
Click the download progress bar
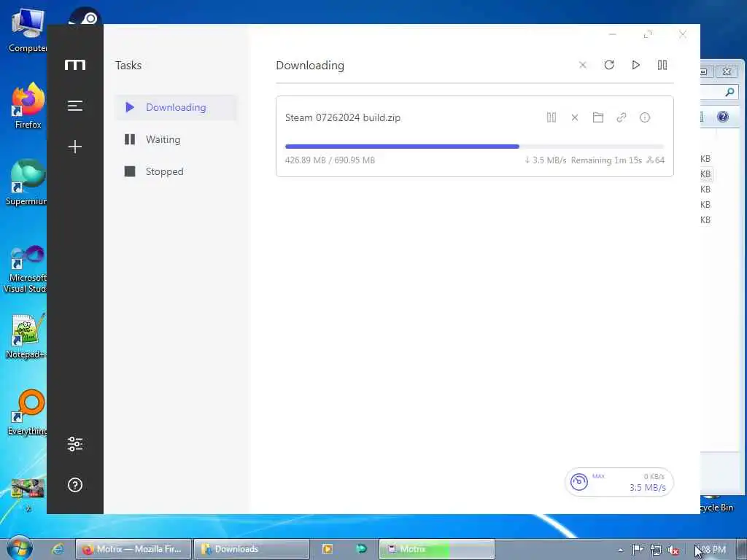pos(474,147)
